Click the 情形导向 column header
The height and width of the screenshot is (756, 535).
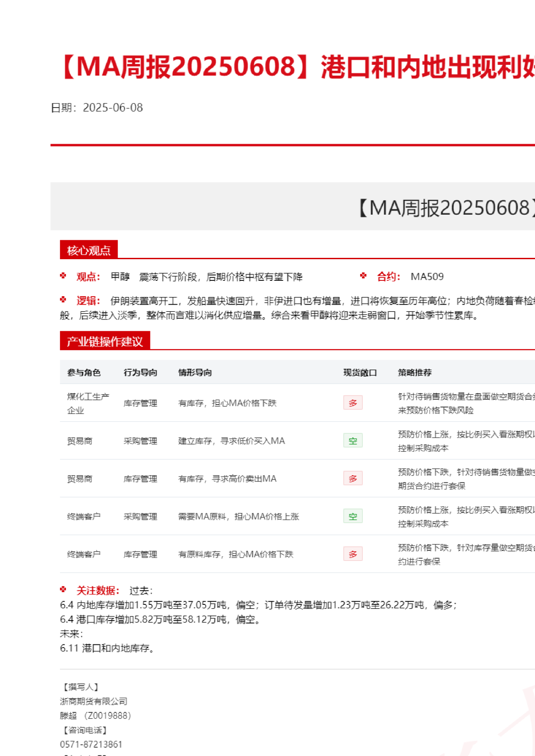[195, 373]
